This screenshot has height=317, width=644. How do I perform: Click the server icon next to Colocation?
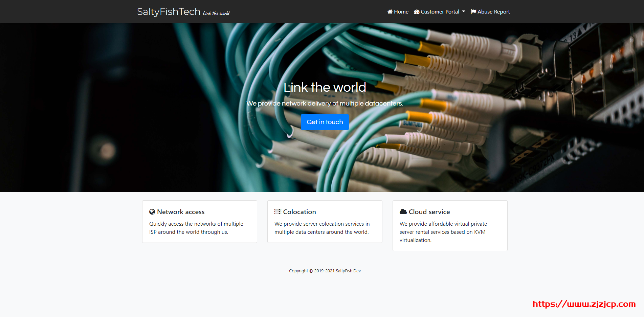coord(278,211)
